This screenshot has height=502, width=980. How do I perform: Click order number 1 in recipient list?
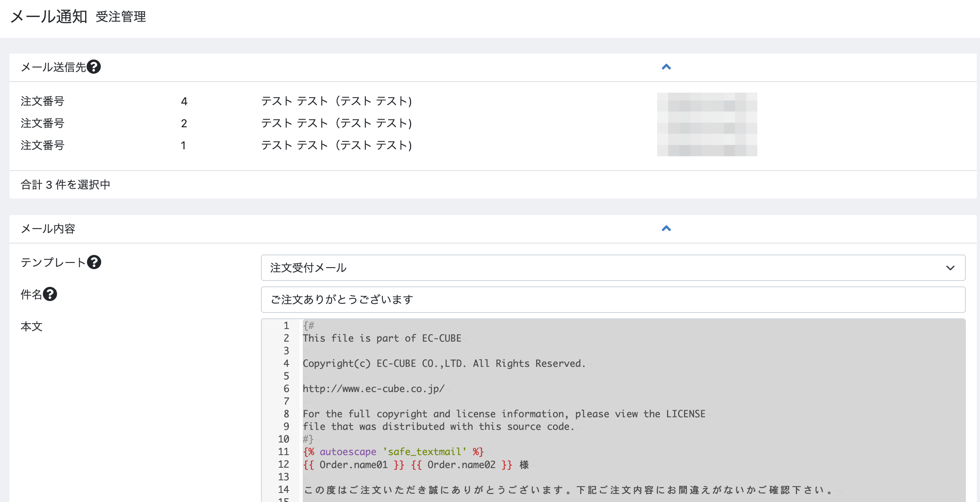(183, 145)
